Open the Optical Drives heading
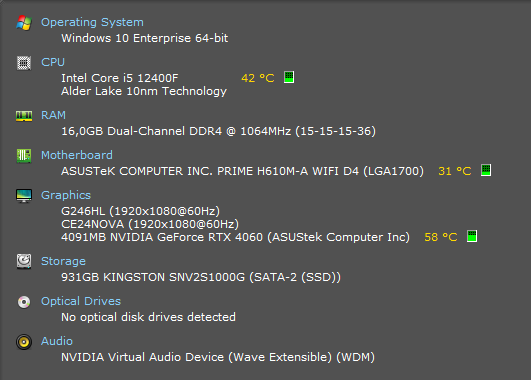The image size is (531, 380). (81, 301)
